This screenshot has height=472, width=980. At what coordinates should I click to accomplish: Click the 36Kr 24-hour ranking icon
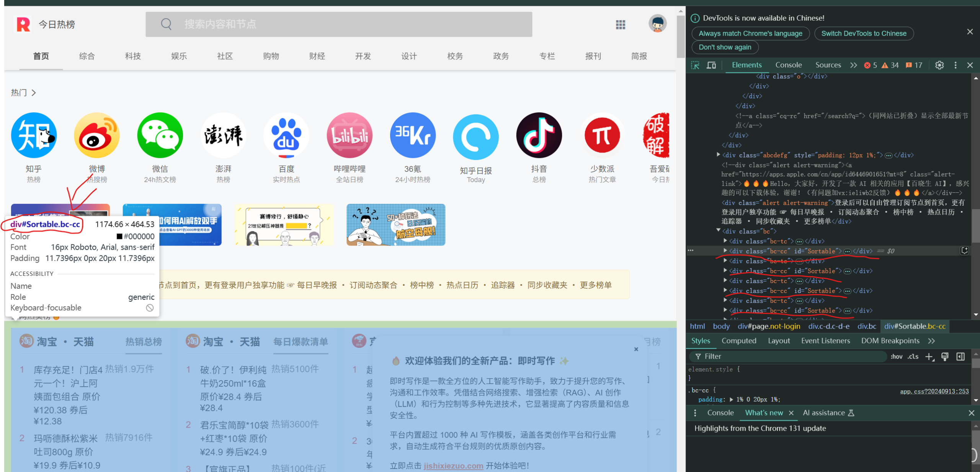pyautogui.click(x=412, y=135)
